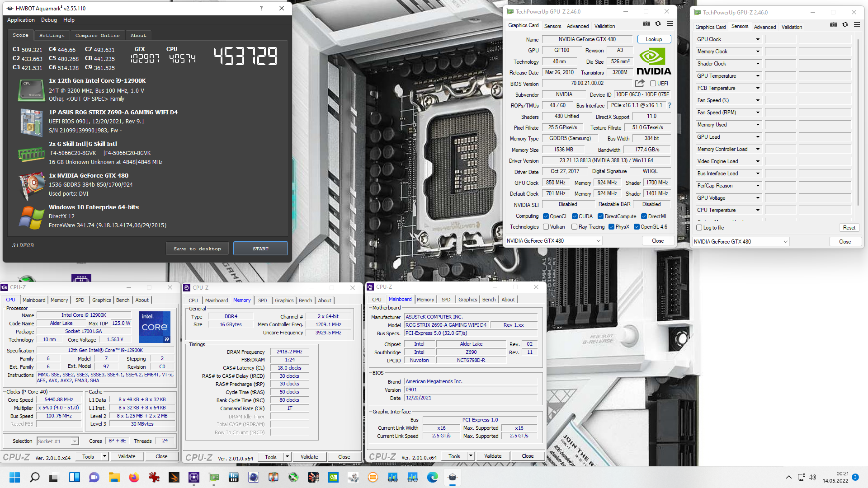Viewport: 868px width, 488px height.
Task: Click the Bus Interface question mark
Action: (x=670, y=105)
